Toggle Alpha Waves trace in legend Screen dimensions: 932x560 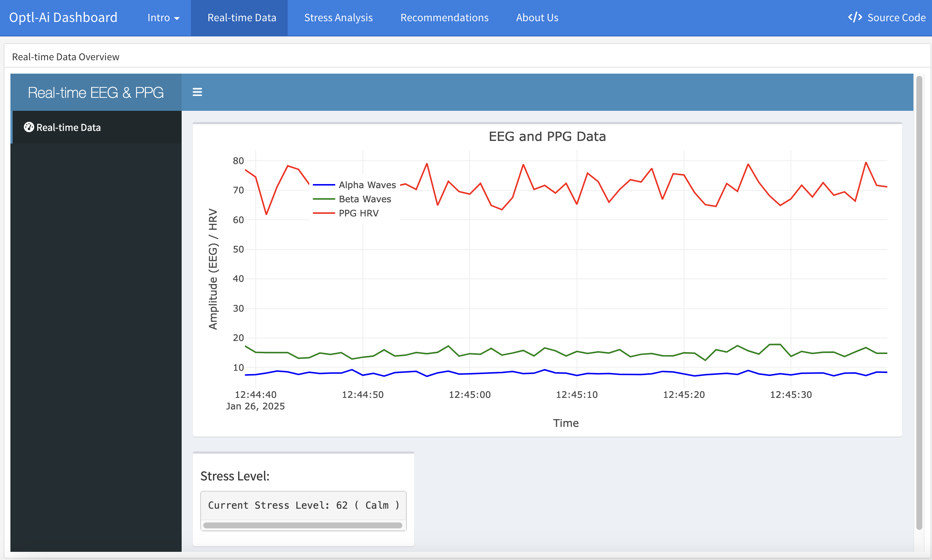[x=366, y=185]
